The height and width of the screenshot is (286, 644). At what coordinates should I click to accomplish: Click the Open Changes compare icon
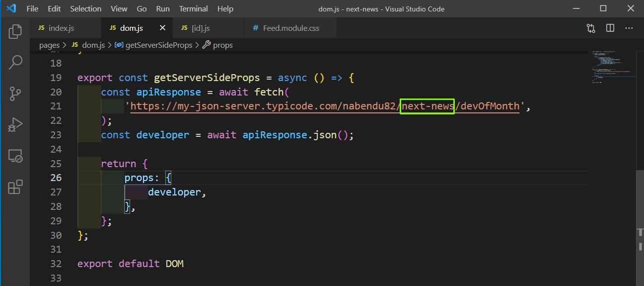[x=591, y=28]
